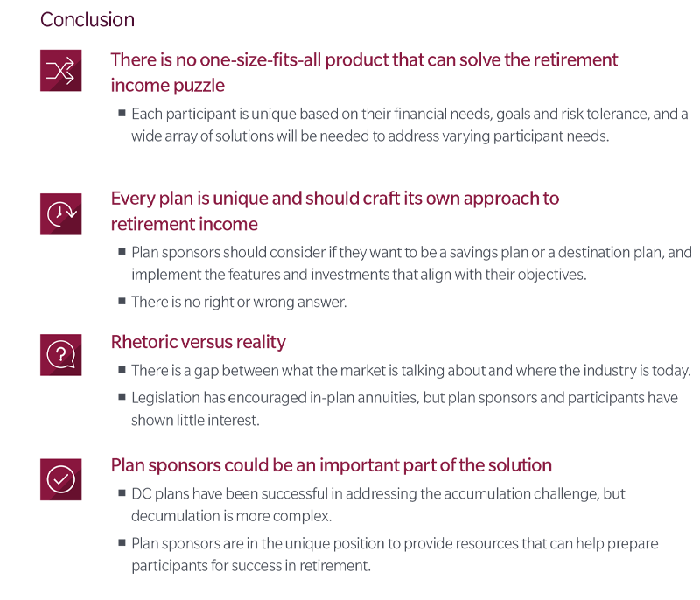Click the circled checkmark icon
700x600 pixels.
pos(60,479)
